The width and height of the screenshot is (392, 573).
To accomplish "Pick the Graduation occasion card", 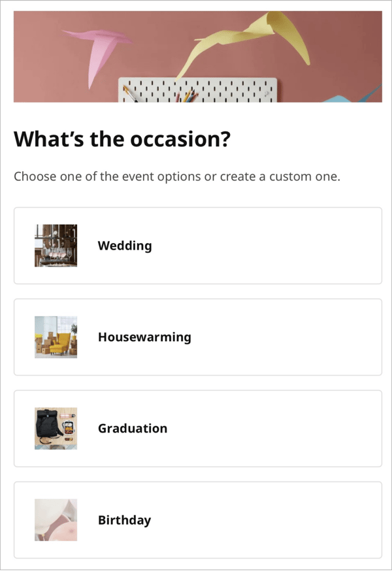I will [198, 429].
